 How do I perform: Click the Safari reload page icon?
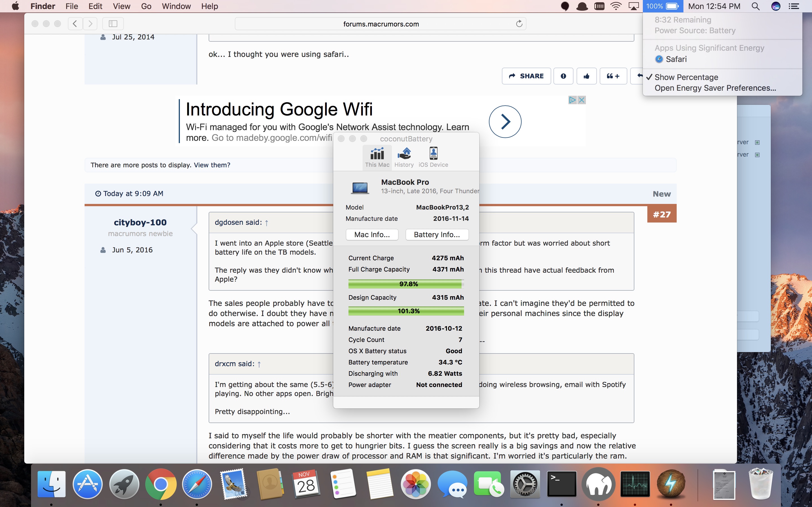point(519,24)
